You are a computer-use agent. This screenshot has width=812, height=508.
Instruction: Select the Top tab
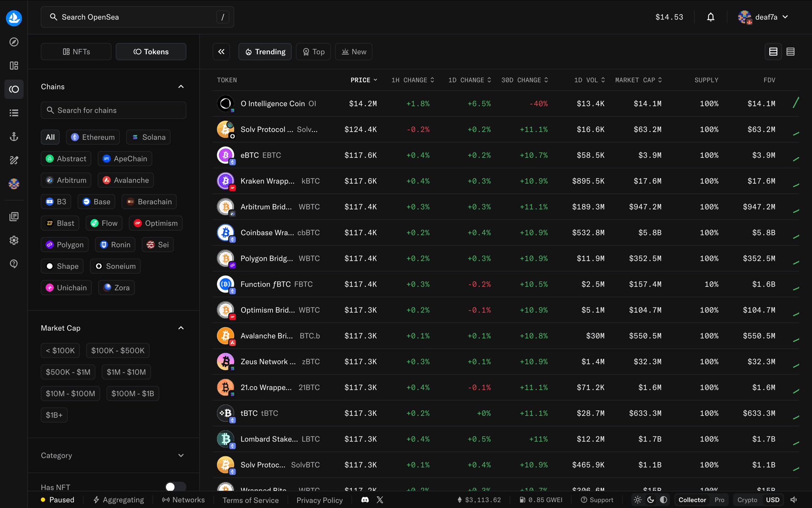click(x=313, y=52)
